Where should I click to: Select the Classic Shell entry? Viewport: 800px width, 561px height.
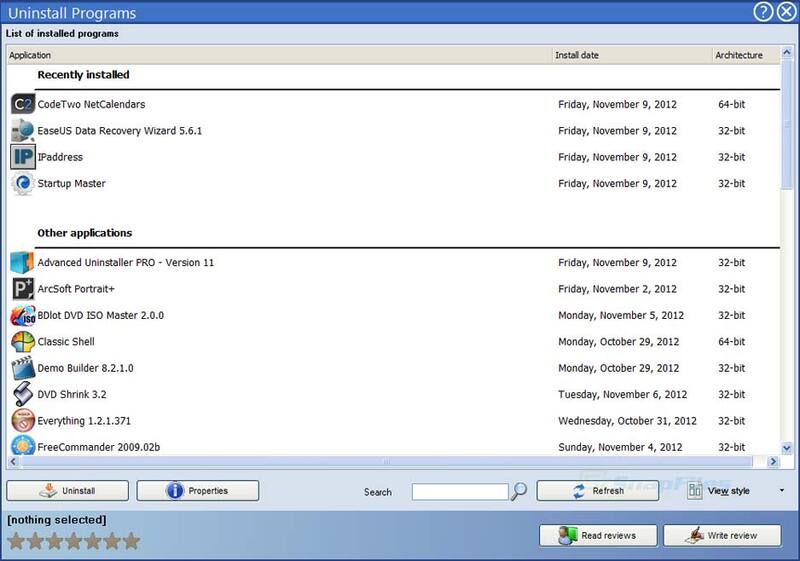pyautogui.click(x=66, y=342)
